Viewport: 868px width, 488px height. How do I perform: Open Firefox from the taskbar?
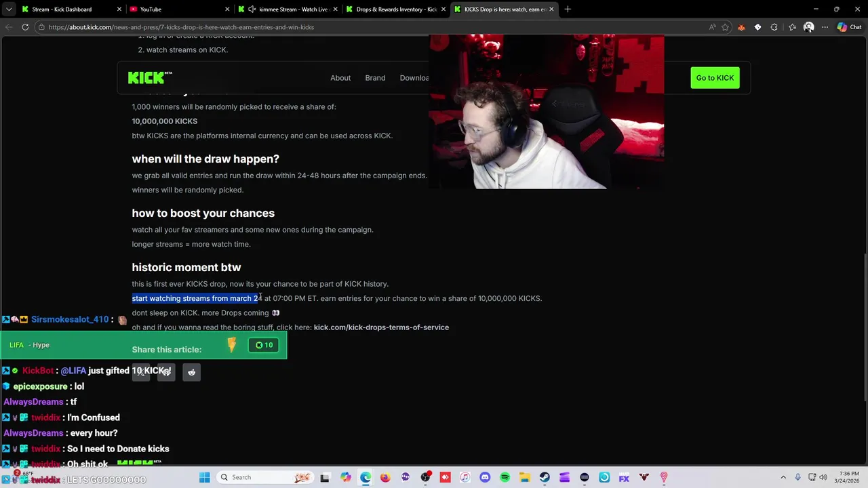[x=385, y=477]
